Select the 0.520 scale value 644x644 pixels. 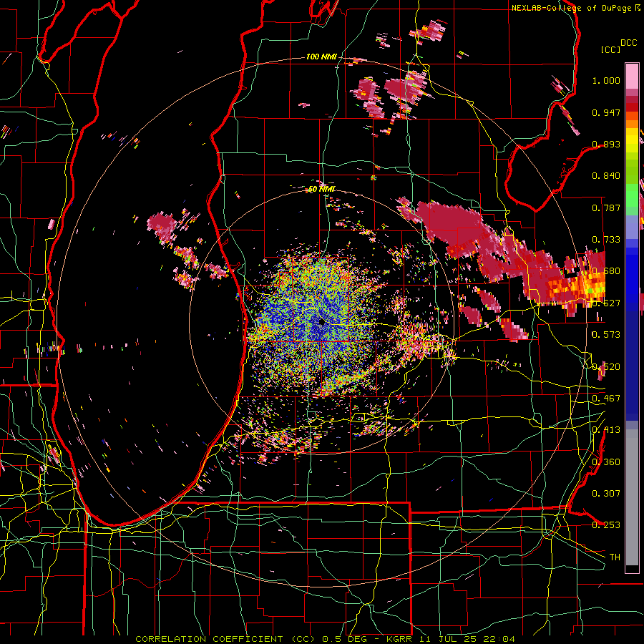coord(606,366)
